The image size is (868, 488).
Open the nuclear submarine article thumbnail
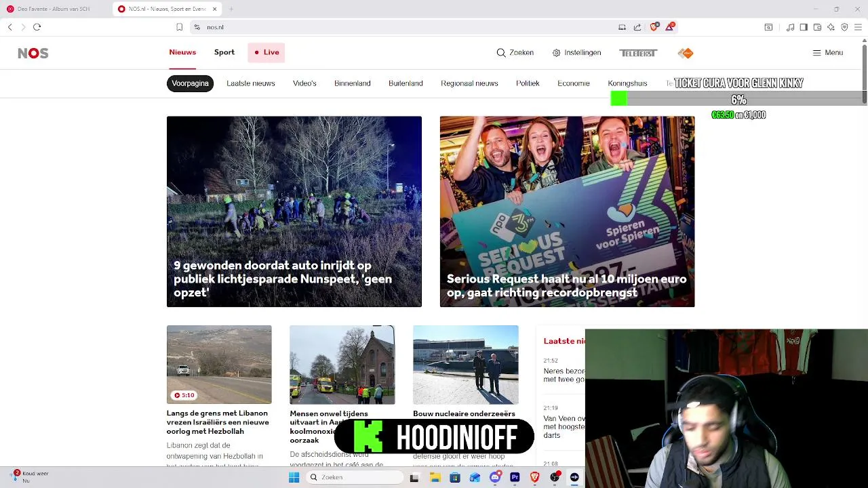click(466, 365)
